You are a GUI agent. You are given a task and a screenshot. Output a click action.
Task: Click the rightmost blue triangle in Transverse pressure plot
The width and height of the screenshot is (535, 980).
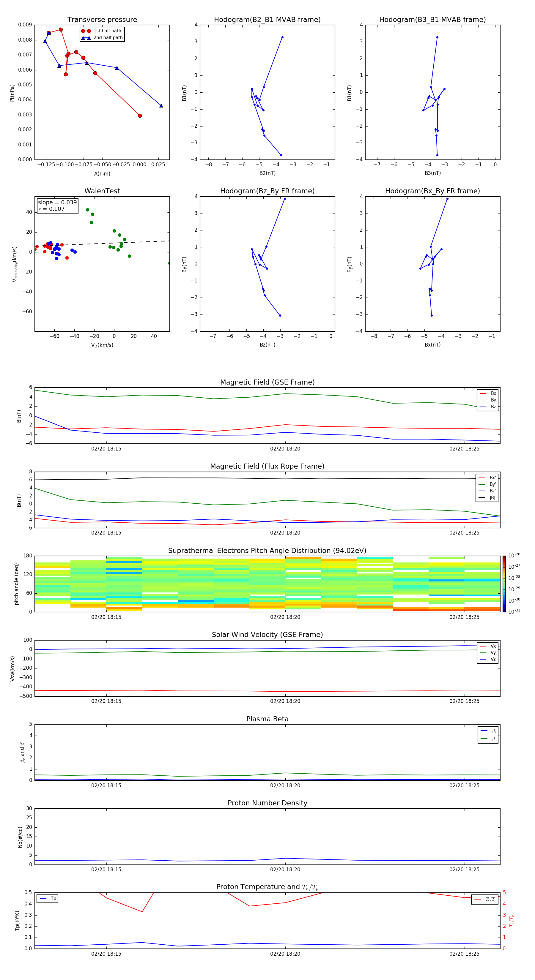(x=161, y=106)
